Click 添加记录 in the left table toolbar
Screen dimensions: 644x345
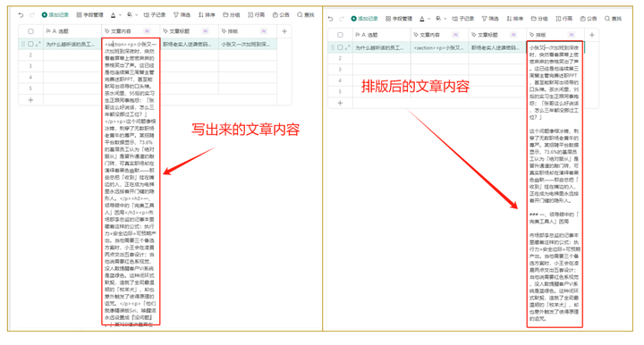[x=55, y=15]
